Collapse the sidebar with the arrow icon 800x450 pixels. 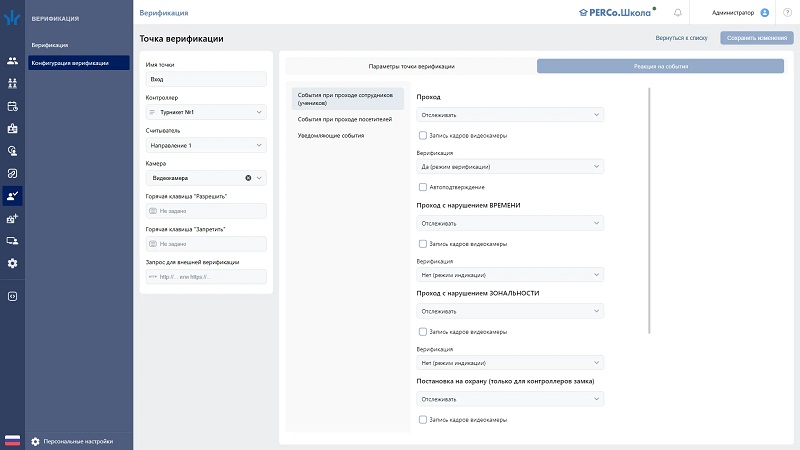coord(13,296)
